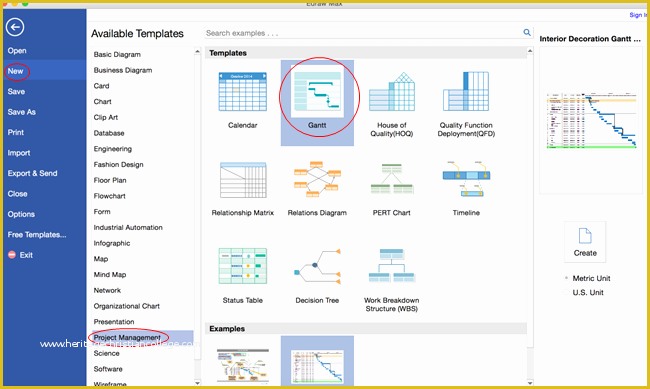Select Fashion Design category

[x=118, y=165]
